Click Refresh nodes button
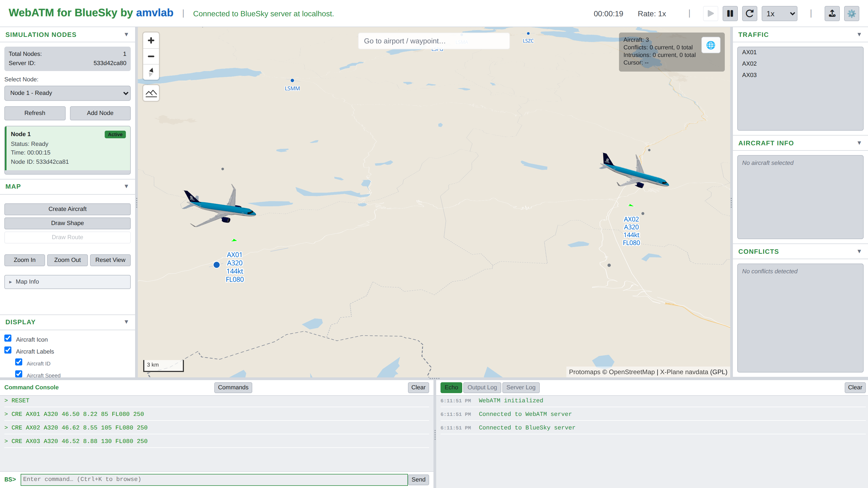The height and width of the screenshot is (488, 868). tap(35, 113)
